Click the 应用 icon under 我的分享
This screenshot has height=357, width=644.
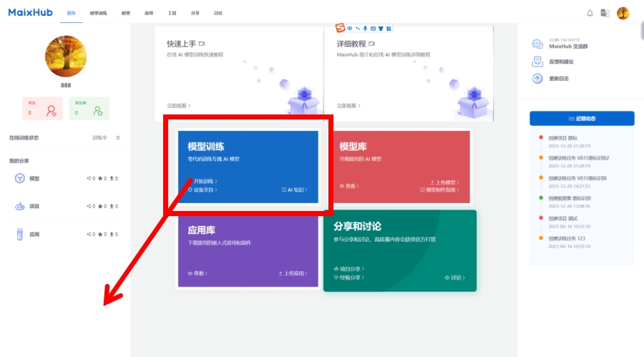(x=20, y=234)
